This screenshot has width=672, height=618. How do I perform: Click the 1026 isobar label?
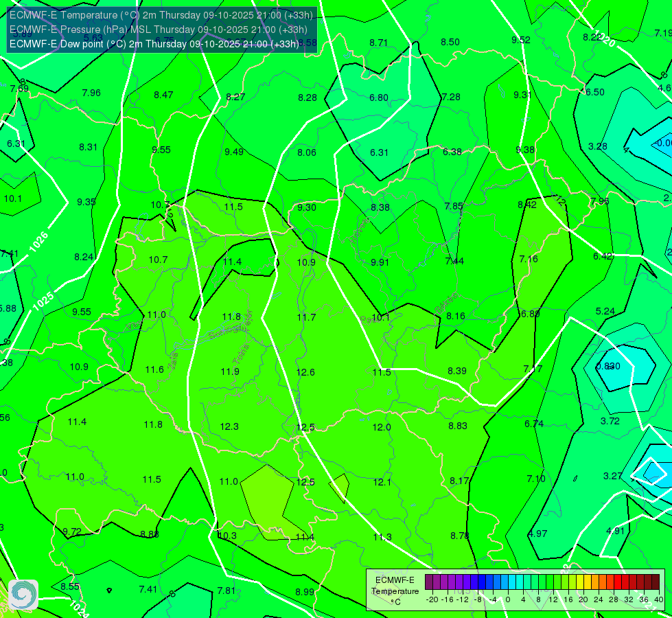coord(38,242)
